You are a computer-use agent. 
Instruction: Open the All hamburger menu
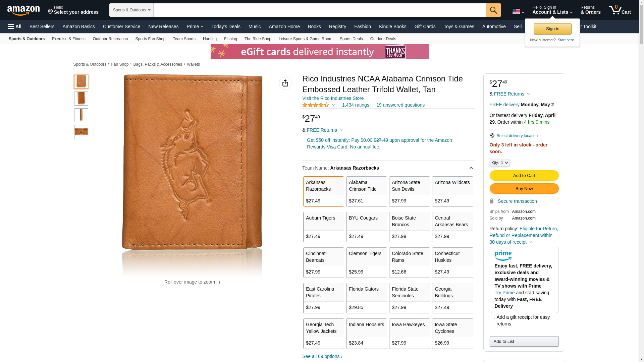tap(15, 26)
